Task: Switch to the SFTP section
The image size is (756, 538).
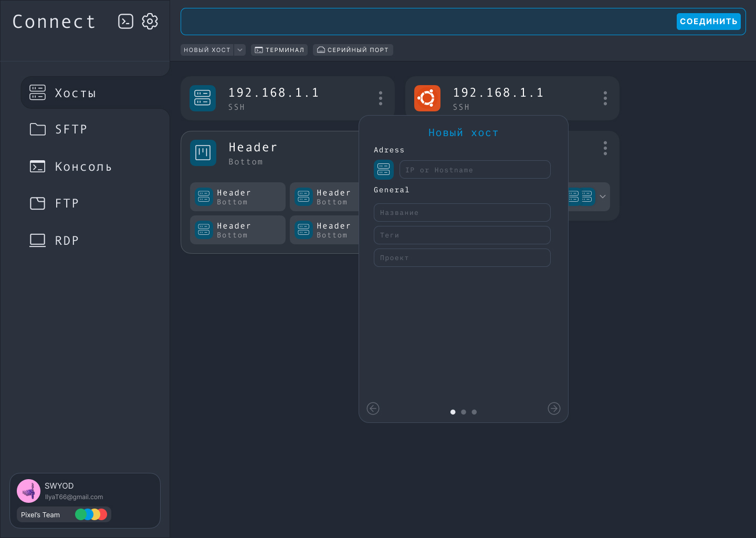Action: (x=70, y=129)
